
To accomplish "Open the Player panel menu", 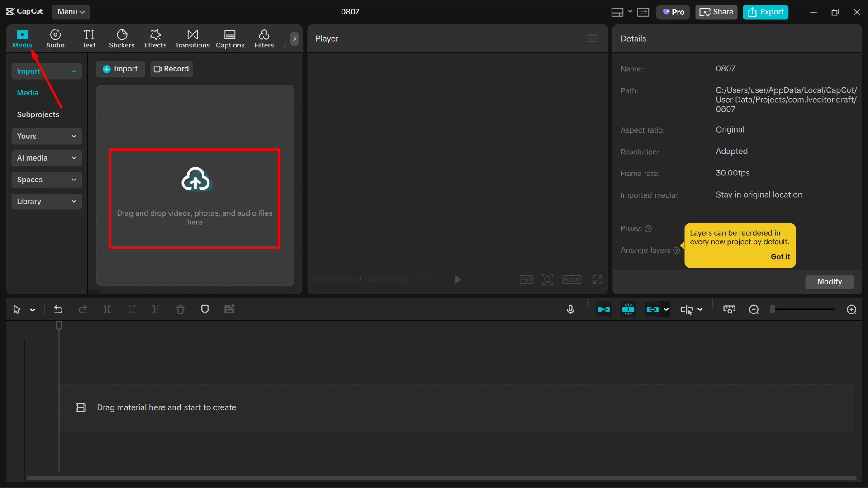I will point(592,38).
